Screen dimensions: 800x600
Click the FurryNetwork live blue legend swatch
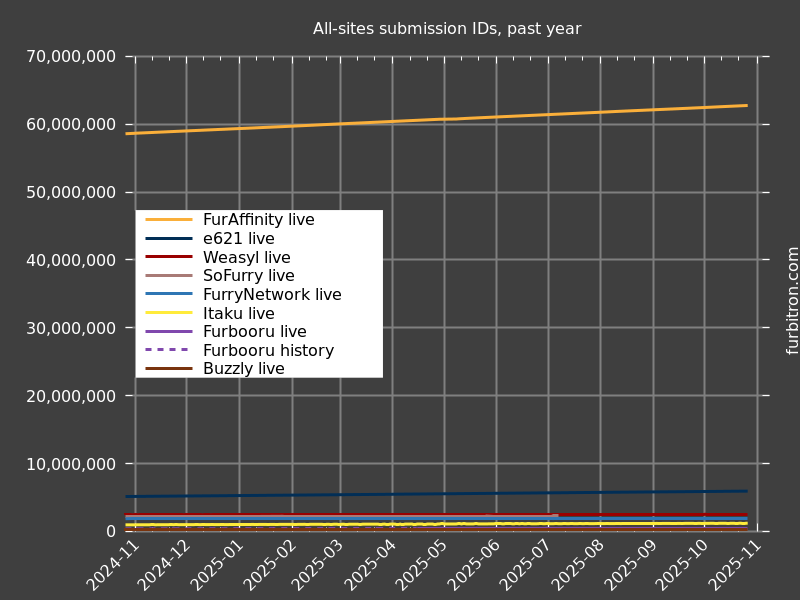tap(169, 295)
